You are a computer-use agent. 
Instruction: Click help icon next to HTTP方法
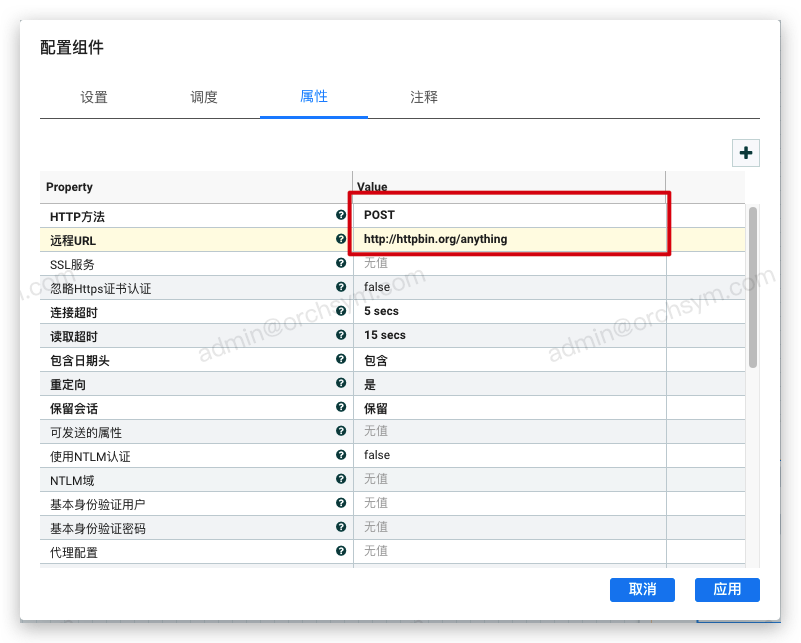click(341, 215)
